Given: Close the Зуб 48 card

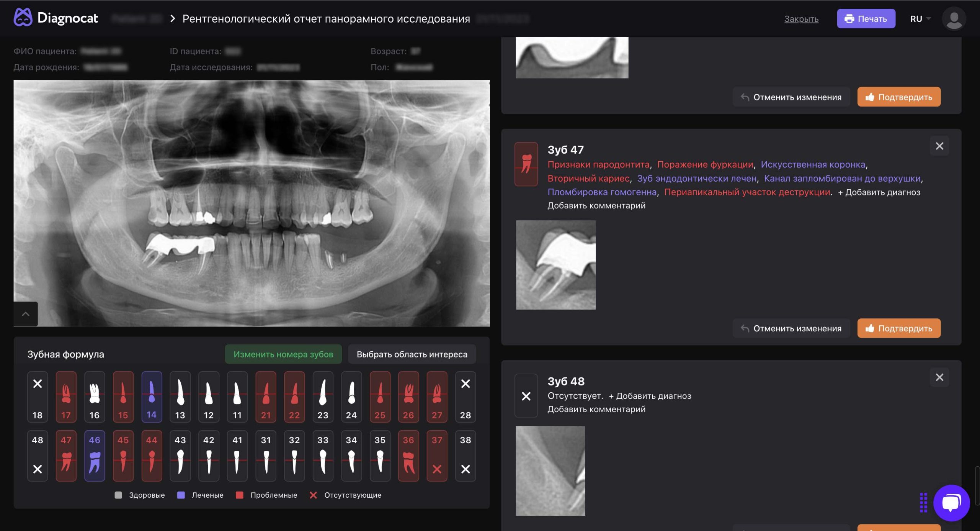Looking at the screenshot, I should click(939, 377).
